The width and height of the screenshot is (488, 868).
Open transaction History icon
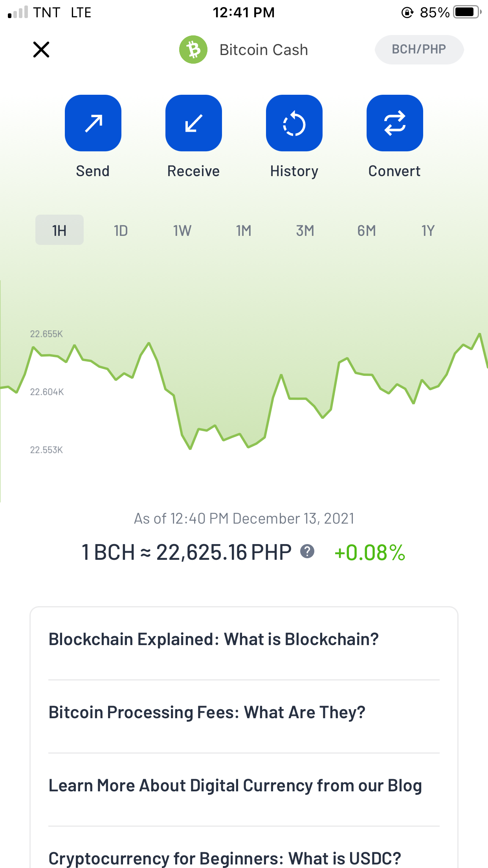[x=294, y=123]
